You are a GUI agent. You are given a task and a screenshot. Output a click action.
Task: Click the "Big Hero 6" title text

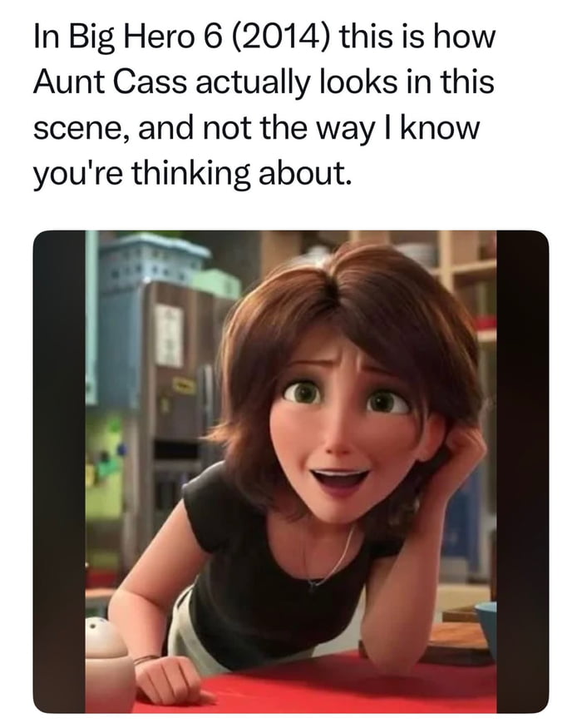click(138, 38)
